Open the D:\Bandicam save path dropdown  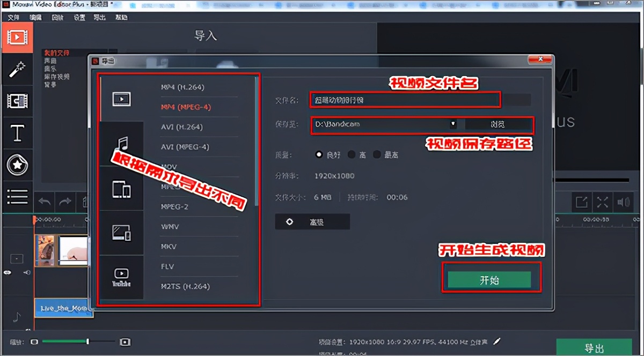(453, 124)
